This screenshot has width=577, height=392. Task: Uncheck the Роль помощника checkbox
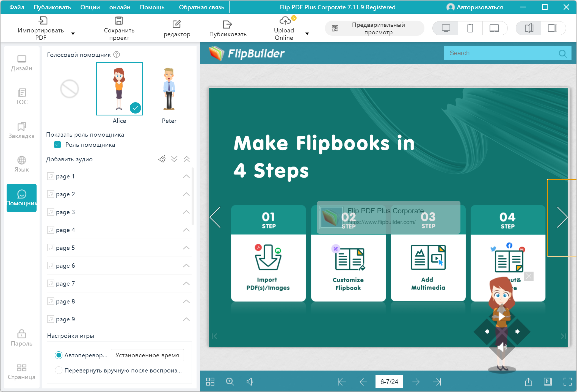(57, 145)
